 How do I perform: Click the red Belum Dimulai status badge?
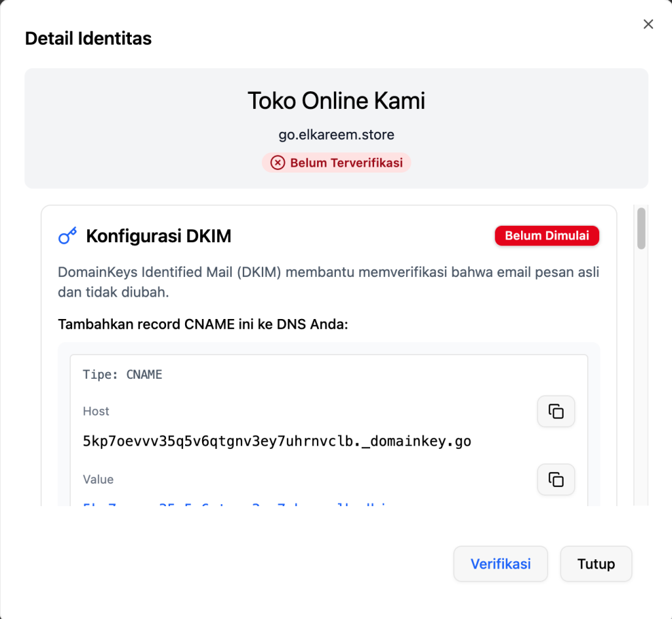547,236
